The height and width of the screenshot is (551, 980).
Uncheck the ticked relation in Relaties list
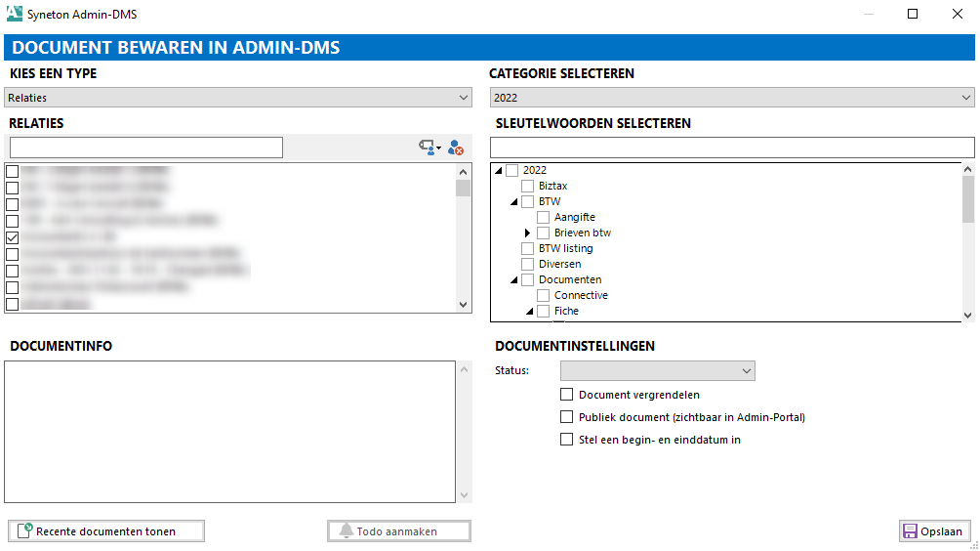tap(12, 237)
